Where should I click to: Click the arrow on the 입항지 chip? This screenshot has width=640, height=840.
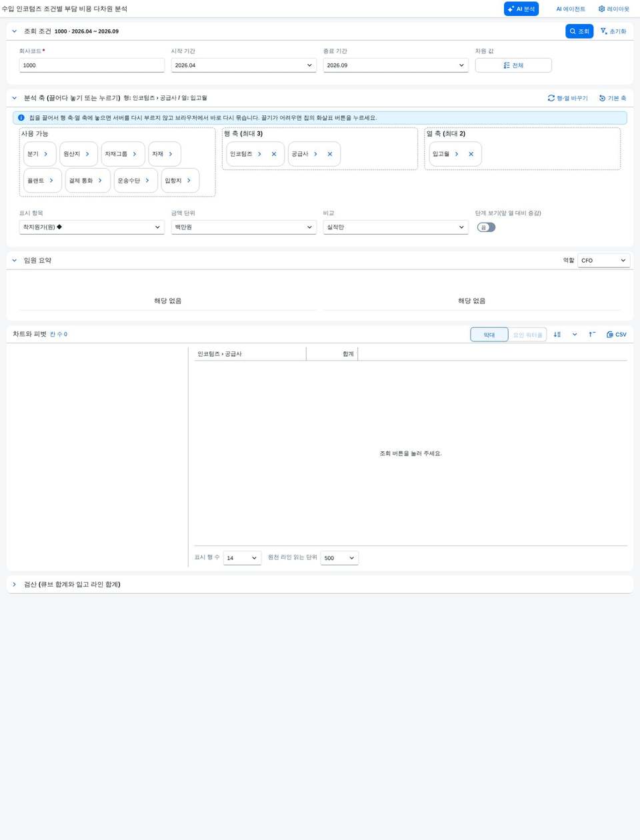tap(189, 181)
